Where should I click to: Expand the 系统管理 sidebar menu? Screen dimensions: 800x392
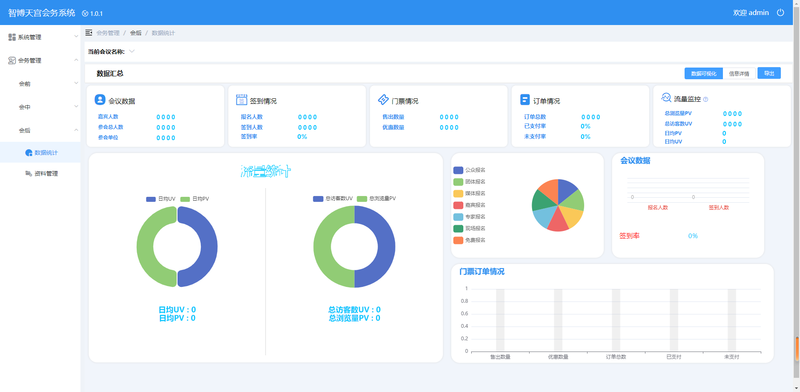pyautogui.click(x=40, y=37)
